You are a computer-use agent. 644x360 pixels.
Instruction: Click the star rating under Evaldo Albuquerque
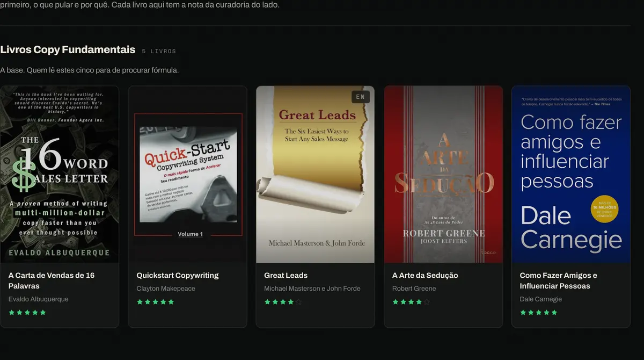[27, 312]
